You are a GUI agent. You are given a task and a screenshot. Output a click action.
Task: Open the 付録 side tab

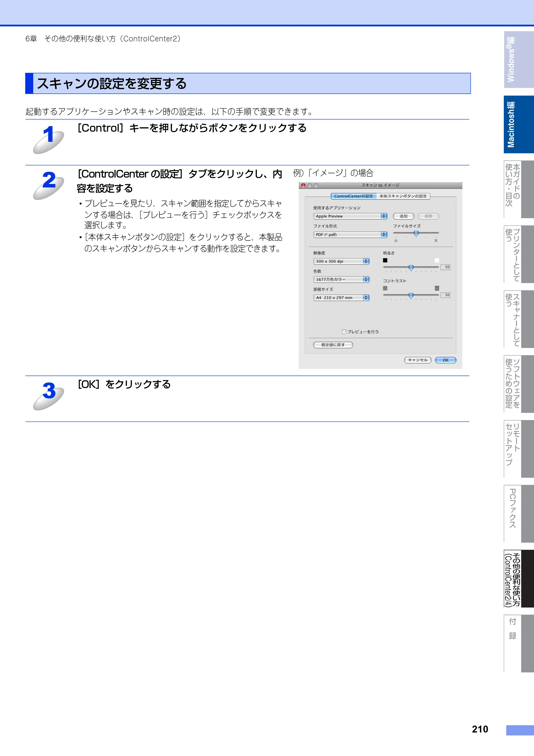pos(519,643)
